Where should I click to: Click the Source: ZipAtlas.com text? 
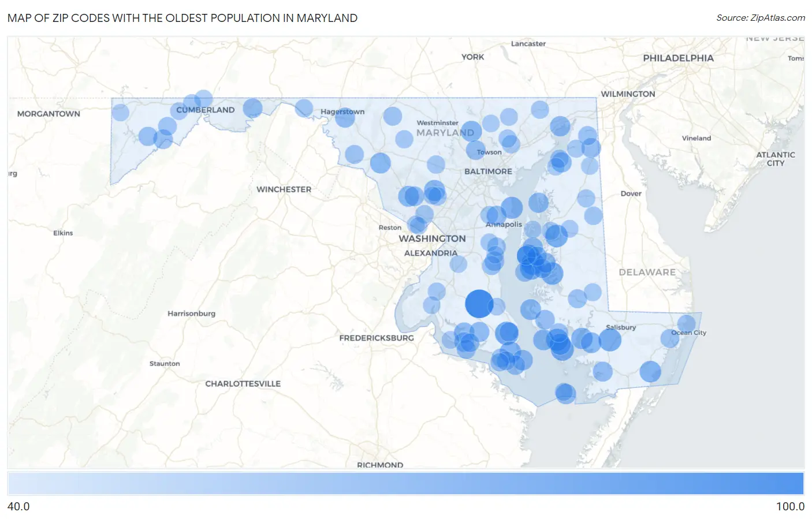coord(761,18)
